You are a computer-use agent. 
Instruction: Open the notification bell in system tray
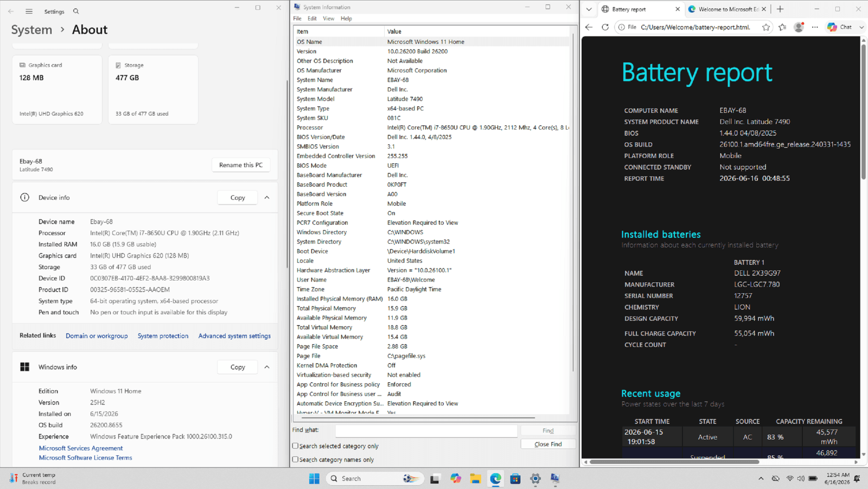pyautogui.click(x=857, y=479)
